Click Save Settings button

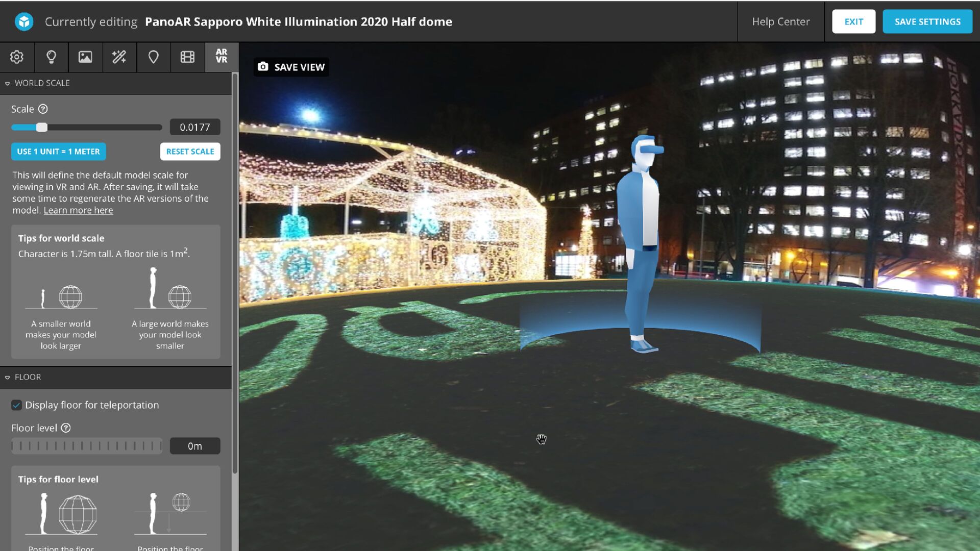927,21
